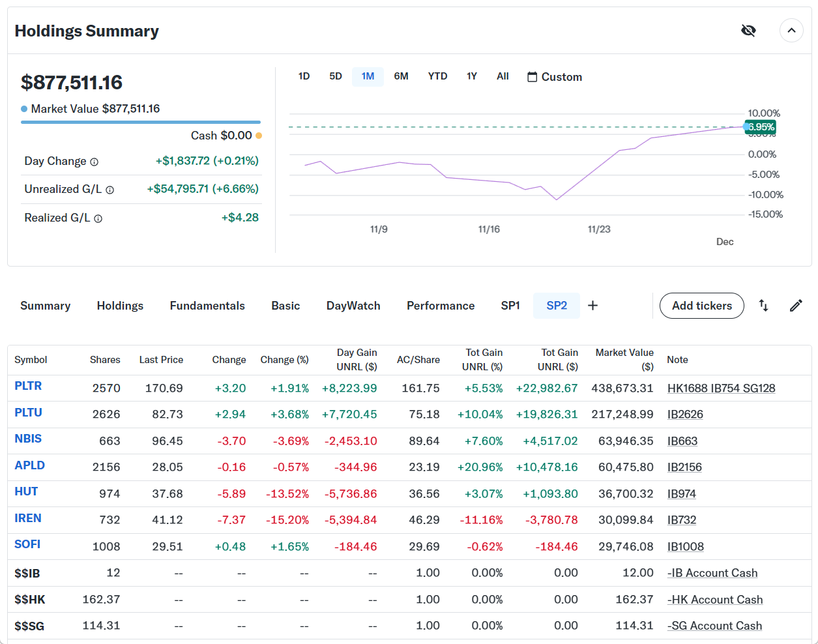Click the sort order arrows icon

[x=763, y=306]
